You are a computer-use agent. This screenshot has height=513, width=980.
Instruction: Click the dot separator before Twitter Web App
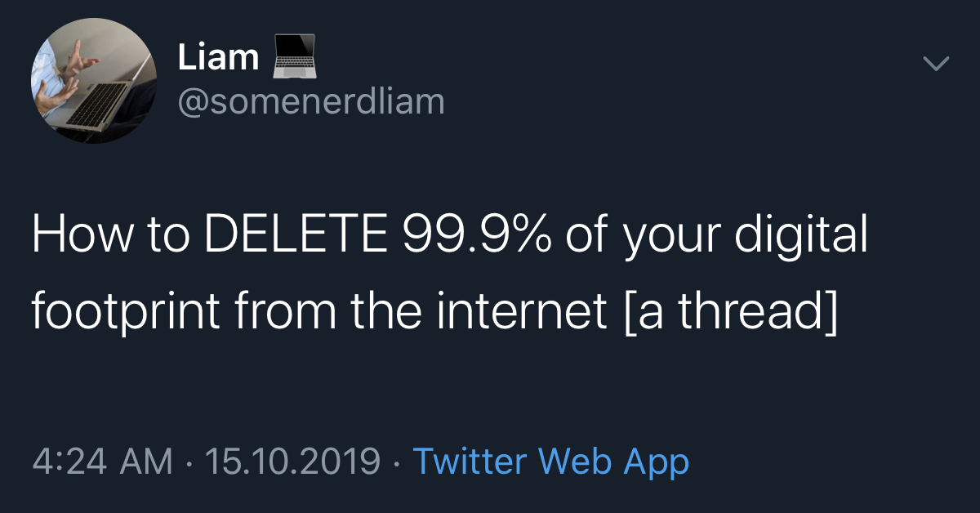tap(397, 462)
